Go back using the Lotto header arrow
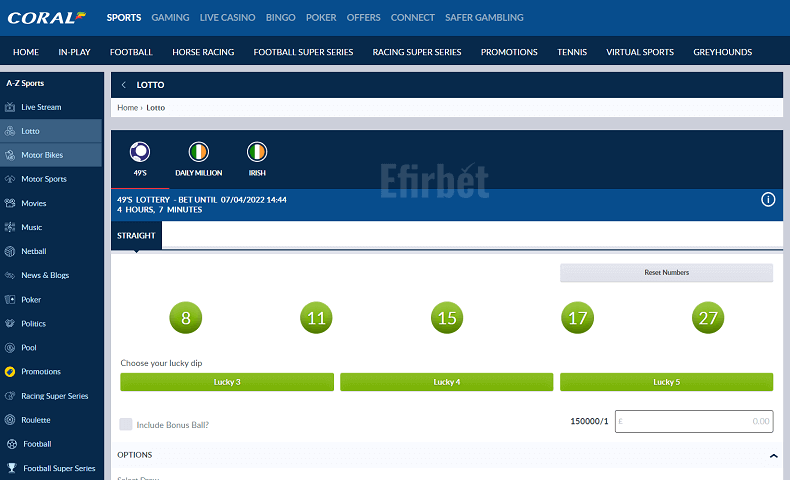 point(123,85)
